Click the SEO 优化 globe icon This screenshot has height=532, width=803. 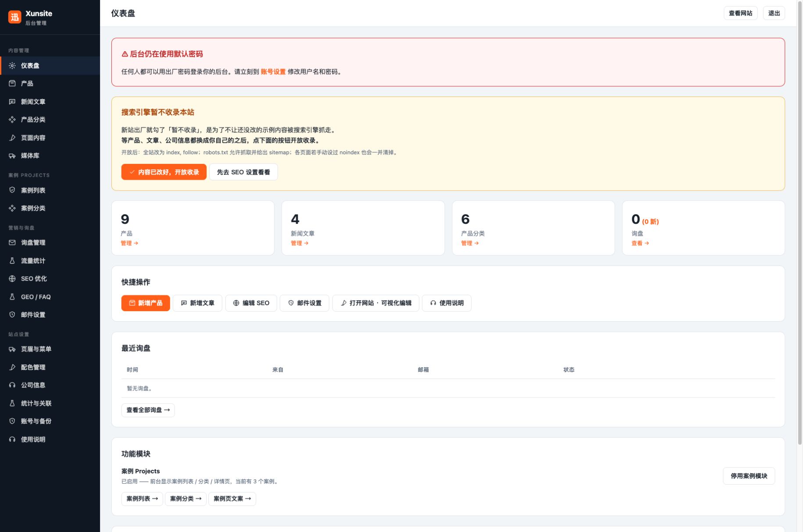click(12, 279)
